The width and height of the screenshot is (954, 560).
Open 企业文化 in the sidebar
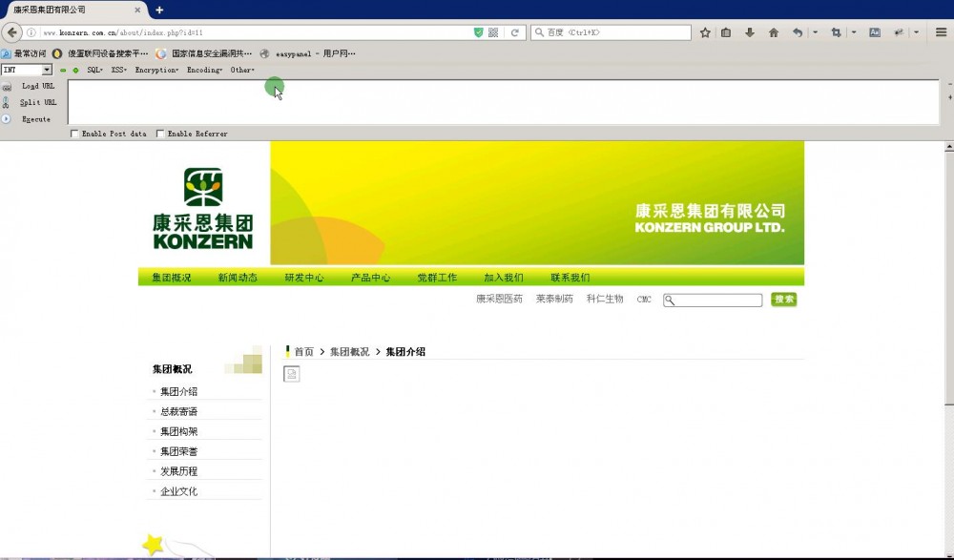tap(179, 491)
